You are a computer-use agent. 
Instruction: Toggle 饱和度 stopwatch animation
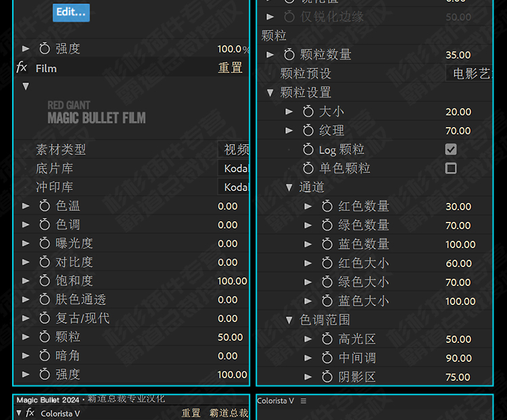[45, 281]
